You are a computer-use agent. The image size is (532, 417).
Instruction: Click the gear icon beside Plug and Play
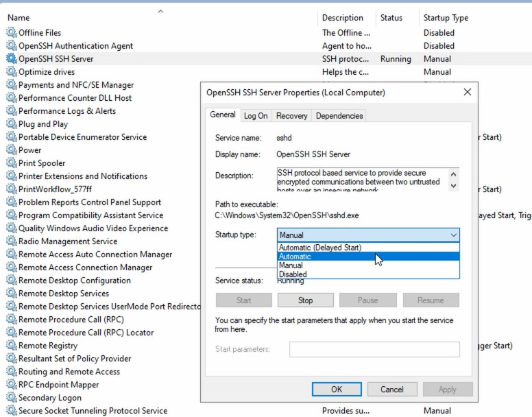pyautogui.click(x=11, y=124)
